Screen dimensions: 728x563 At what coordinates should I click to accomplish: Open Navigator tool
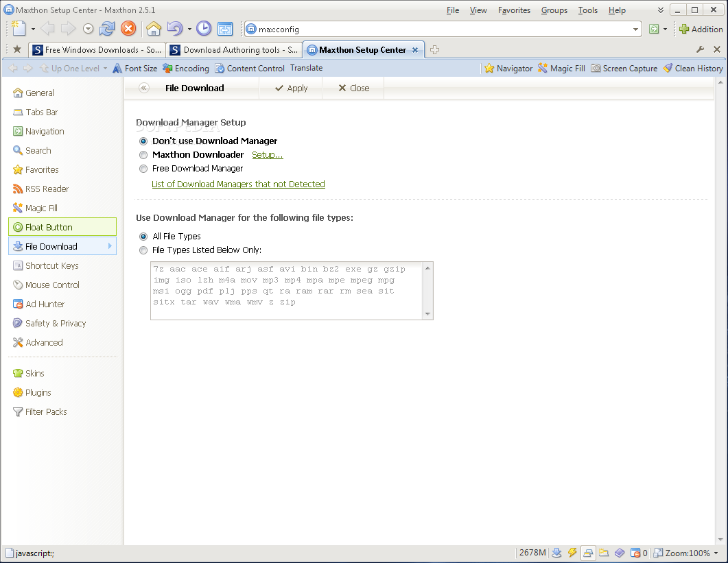point(508,68)
